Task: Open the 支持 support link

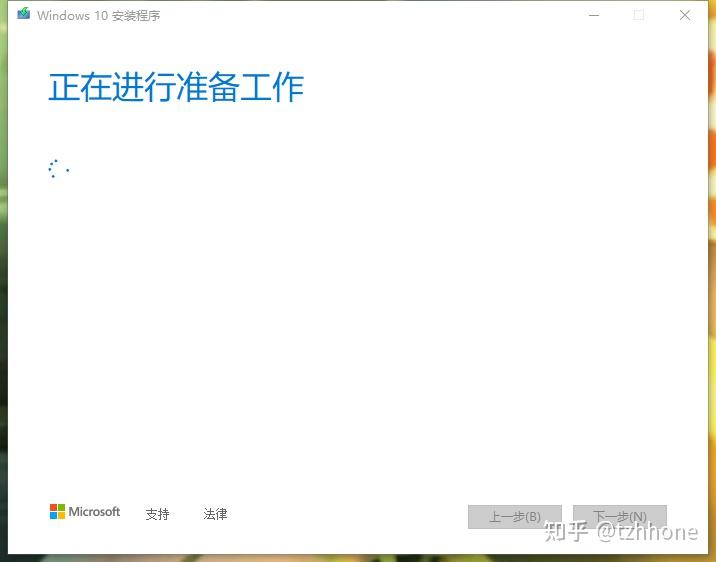Action: pos(158,514)
